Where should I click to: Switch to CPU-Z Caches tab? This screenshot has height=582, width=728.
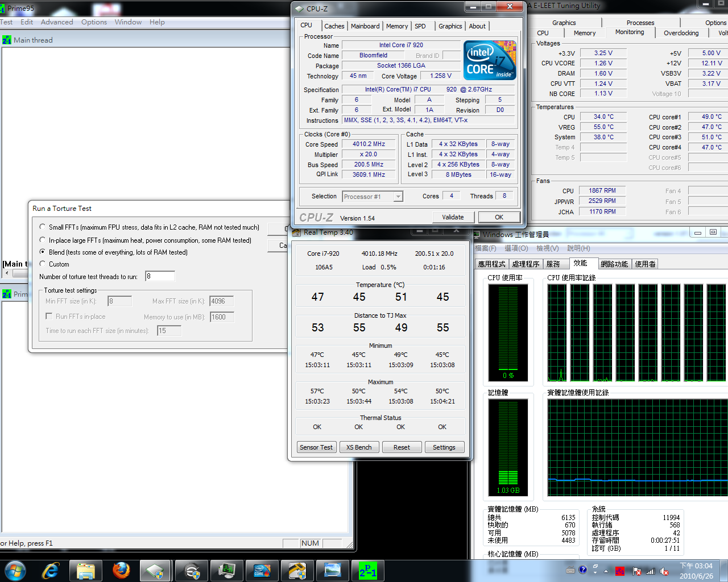click(x=334, y=26)
